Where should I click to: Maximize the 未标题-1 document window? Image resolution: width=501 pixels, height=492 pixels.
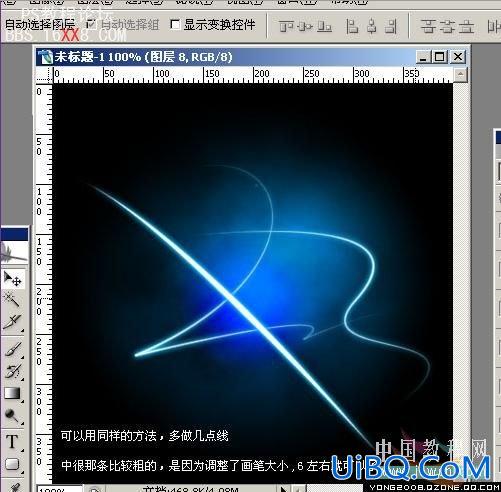[x=440, y=57]
